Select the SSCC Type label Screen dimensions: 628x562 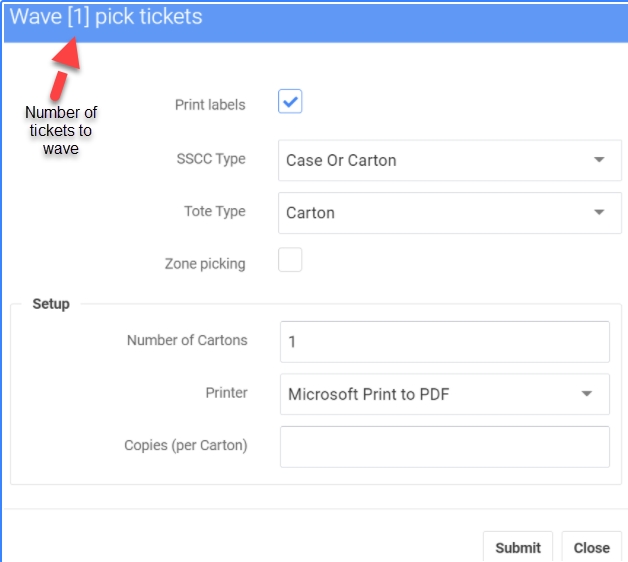click(x=210, y=159)
